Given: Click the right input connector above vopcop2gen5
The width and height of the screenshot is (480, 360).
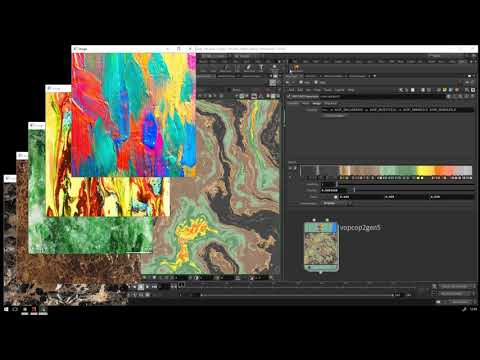Looking at the screenshot, I should click(327, 220).
